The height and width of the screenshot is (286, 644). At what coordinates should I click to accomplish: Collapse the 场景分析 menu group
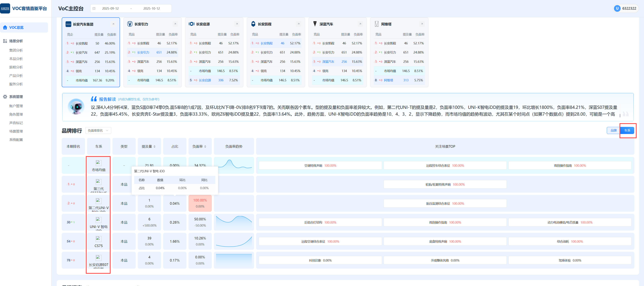click(16, 41)
